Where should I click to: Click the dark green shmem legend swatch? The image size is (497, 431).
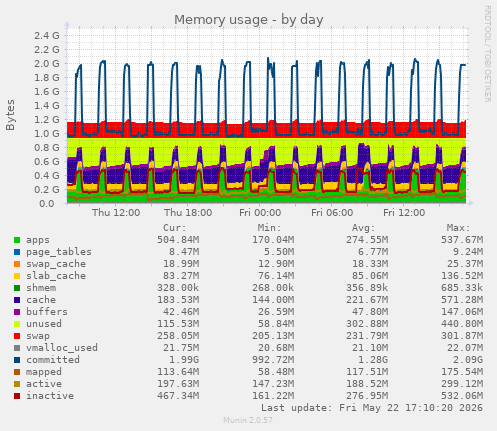click(x=17, y=288)
